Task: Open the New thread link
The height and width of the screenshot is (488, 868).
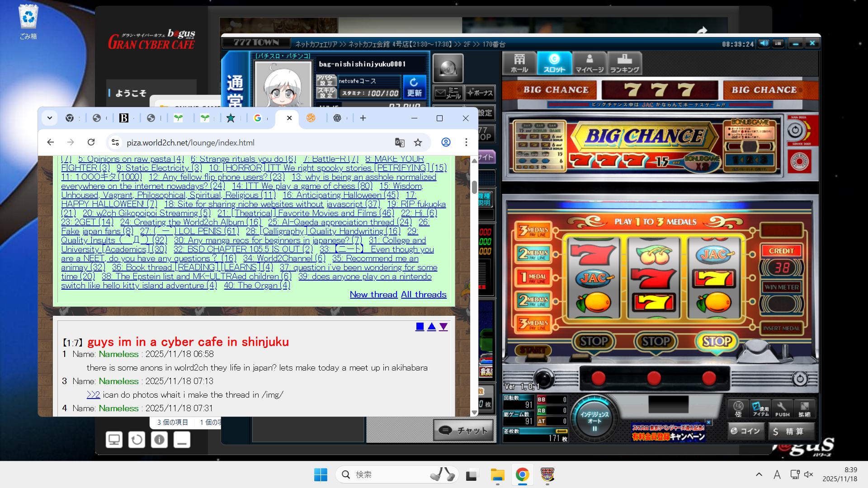Action: click(373, 295)
